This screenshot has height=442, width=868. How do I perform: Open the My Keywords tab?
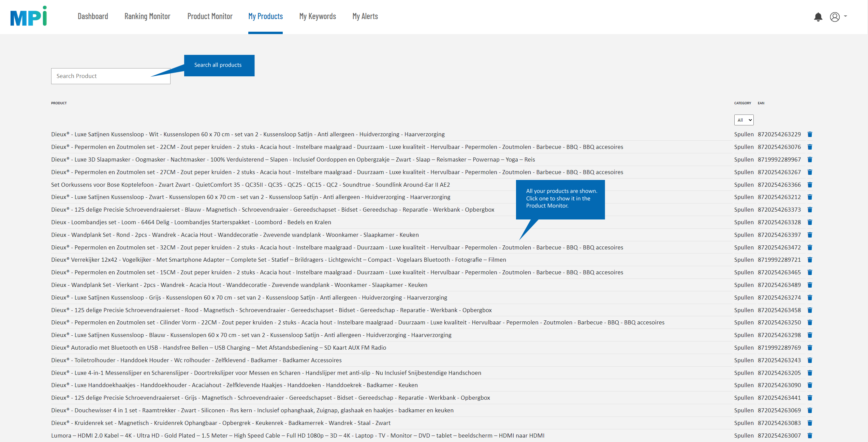click(318, 16)
